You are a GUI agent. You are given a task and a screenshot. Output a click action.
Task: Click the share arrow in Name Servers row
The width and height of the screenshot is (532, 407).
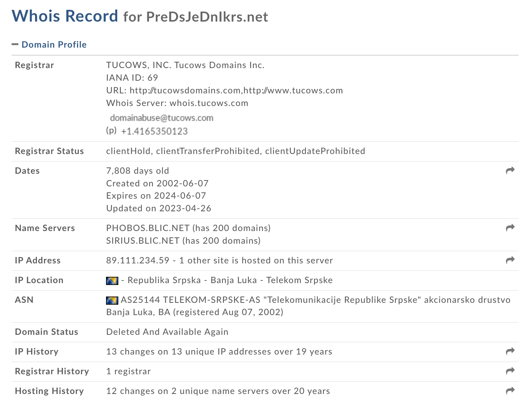point(510,228)
